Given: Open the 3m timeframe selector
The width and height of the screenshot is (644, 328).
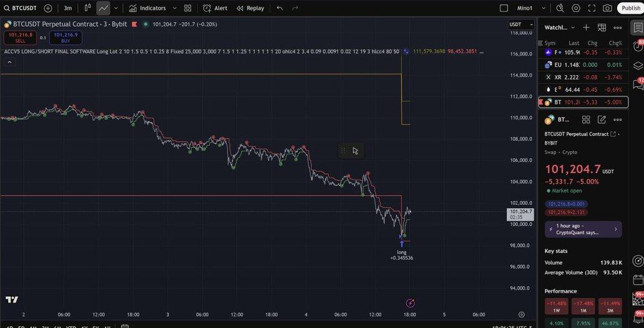Looking at the screenshot, I should coord(68,8).
